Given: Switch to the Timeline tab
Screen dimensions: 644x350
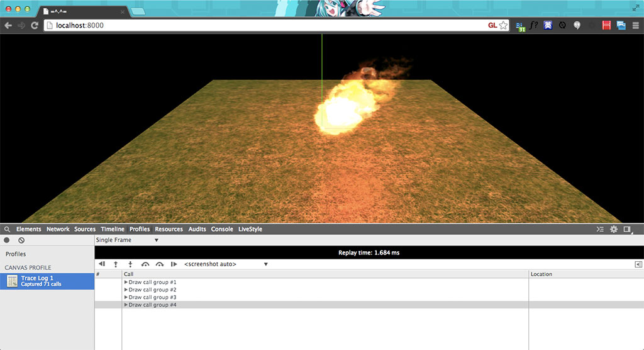Looking at the screenshot, I should tap(113, 229).
